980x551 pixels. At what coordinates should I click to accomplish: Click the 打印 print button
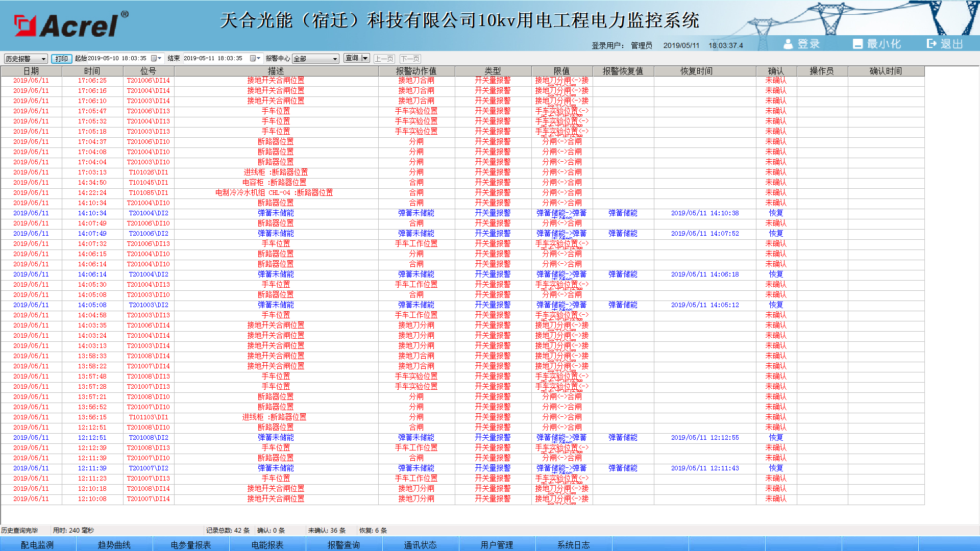pos(62,59)
